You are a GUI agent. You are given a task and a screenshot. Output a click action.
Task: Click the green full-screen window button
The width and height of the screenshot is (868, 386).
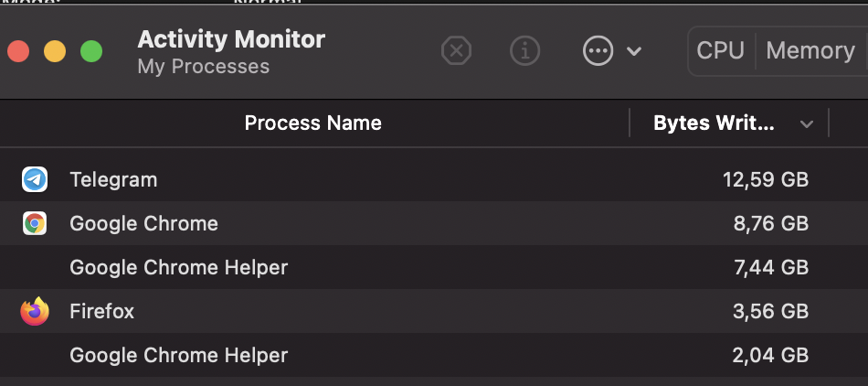click(x=91, y=51)
